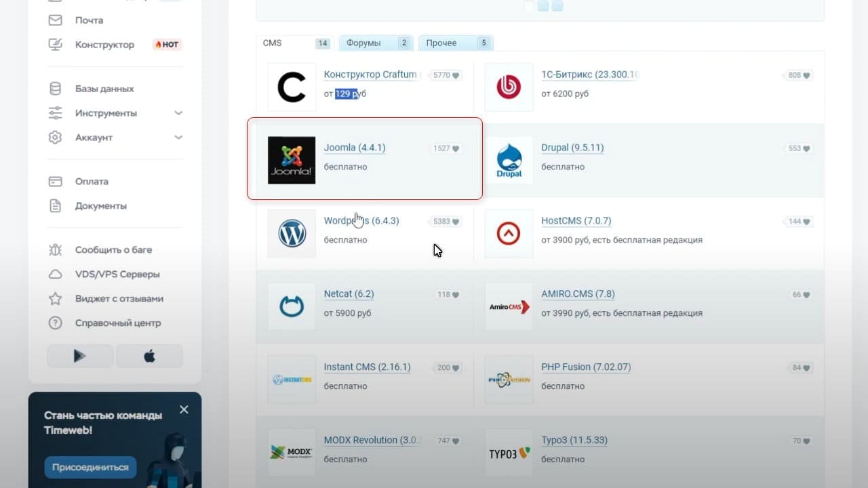This screenshot has height=488, width=868.
Task: Click the 1C-Битрикс logo
Action: (x=509, y=87)
